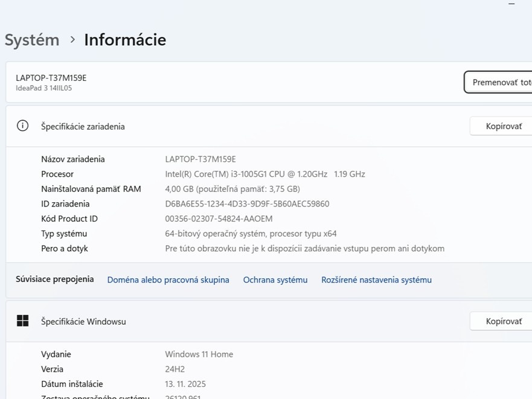Open Rozšírené nastavenia systému
This screenshot has width=532, height=399.
[376, 279]
